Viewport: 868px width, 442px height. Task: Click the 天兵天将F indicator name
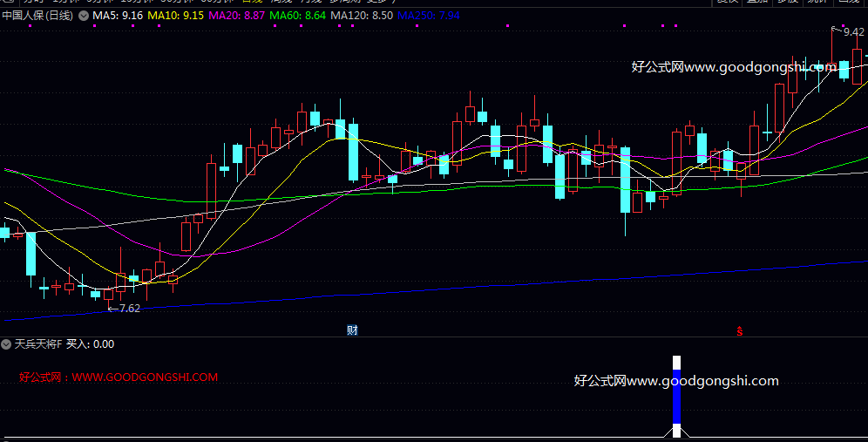(38, 344)
